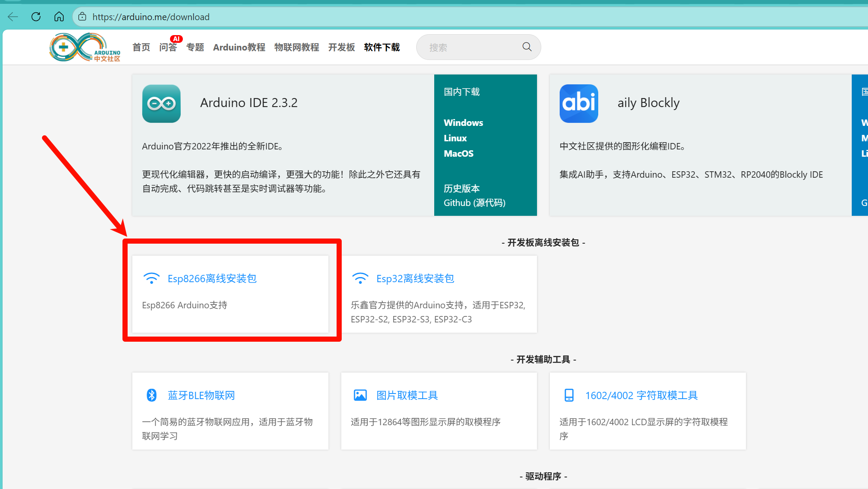Click the Esp32 wifi icon

point(360,278)
